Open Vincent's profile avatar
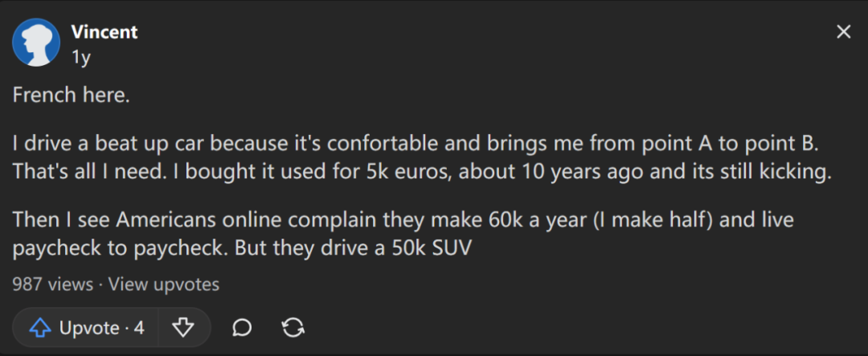This screenshot has height=356, width=868. [x=36, y=42]
